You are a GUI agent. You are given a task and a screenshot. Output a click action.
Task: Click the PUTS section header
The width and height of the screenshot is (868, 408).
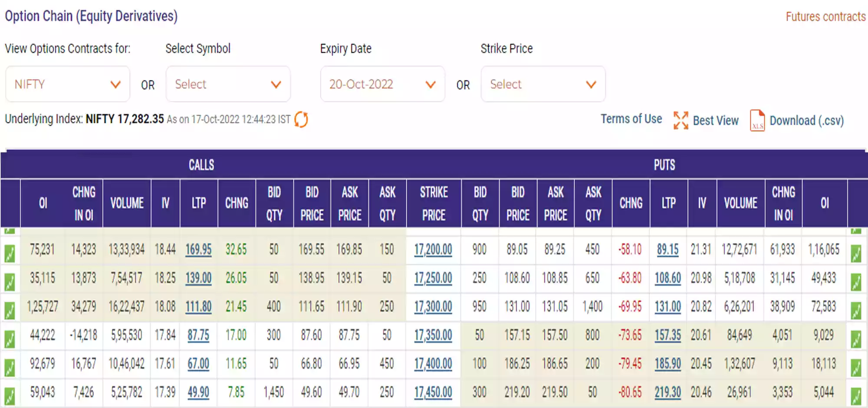pos(664,165)
